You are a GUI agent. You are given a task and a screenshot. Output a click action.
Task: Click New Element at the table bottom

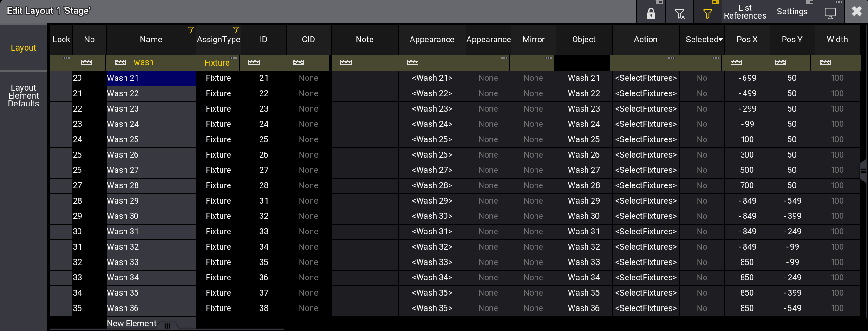(131, 324)
